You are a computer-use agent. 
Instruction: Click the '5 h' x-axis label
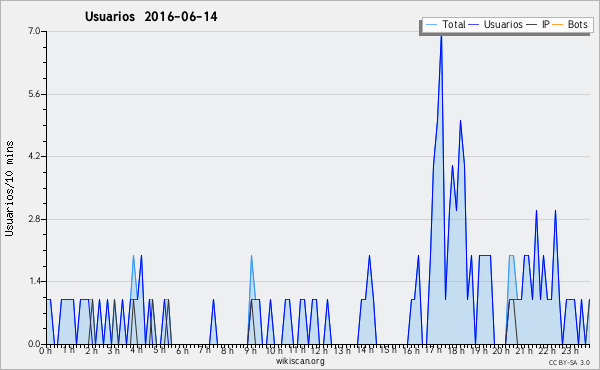pos(159,350)
